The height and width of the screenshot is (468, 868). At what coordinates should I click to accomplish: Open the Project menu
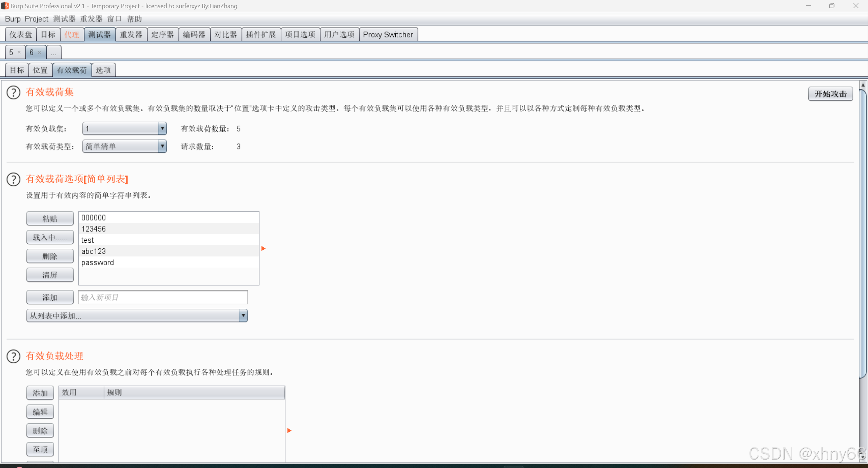[36, 19]
